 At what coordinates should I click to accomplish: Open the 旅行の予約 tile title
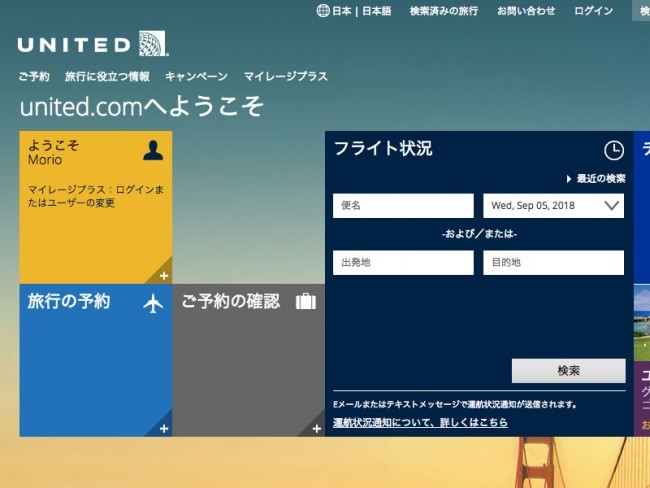tap(69, 301)
